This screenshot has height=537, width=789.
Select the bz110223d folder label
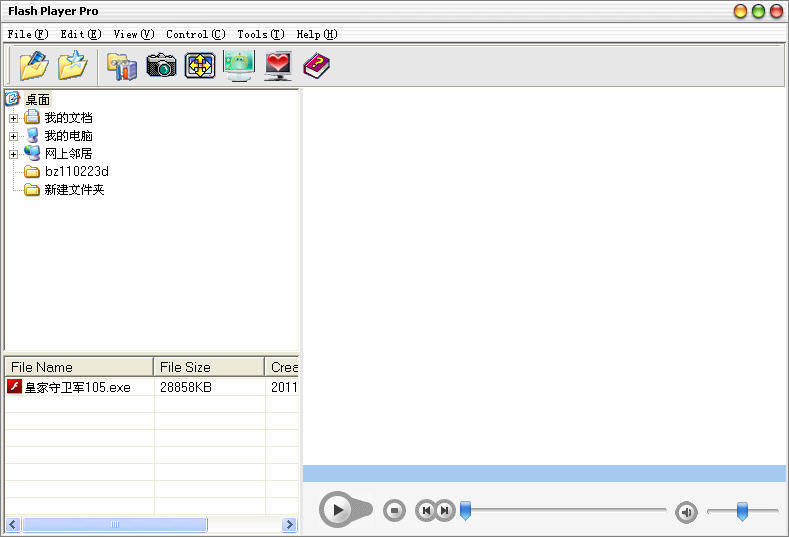[x=76, y=172]
